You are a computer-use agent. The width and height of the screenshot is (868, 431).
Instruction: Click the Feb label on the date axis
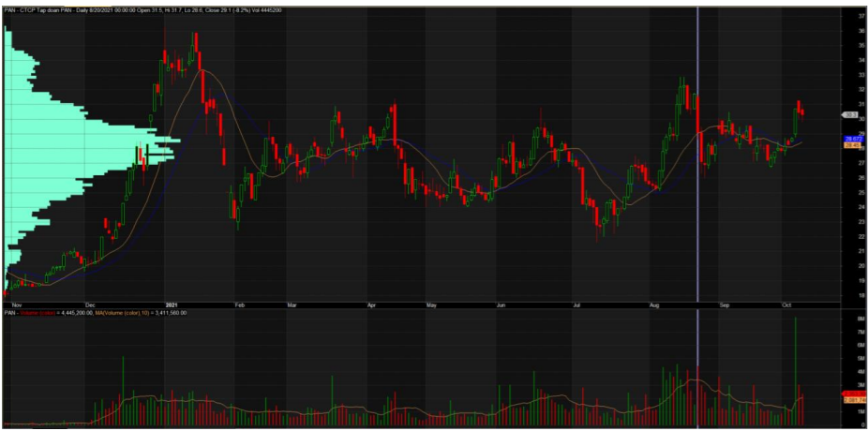pos(239,305)
